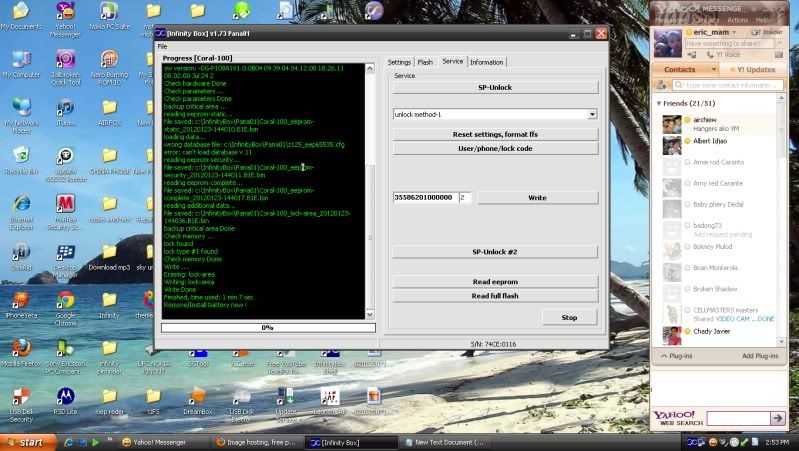Launch Jailbroken Quick Tool shortcut
This screenshot has height=451, width=799.
(x=65, y=67)
